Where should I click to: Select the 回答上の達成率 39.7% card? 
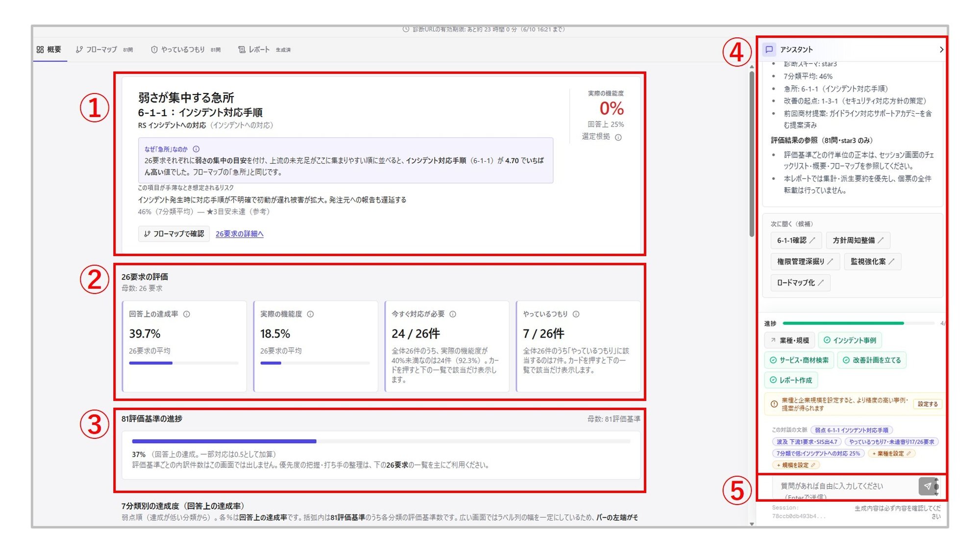click(184, 346)
